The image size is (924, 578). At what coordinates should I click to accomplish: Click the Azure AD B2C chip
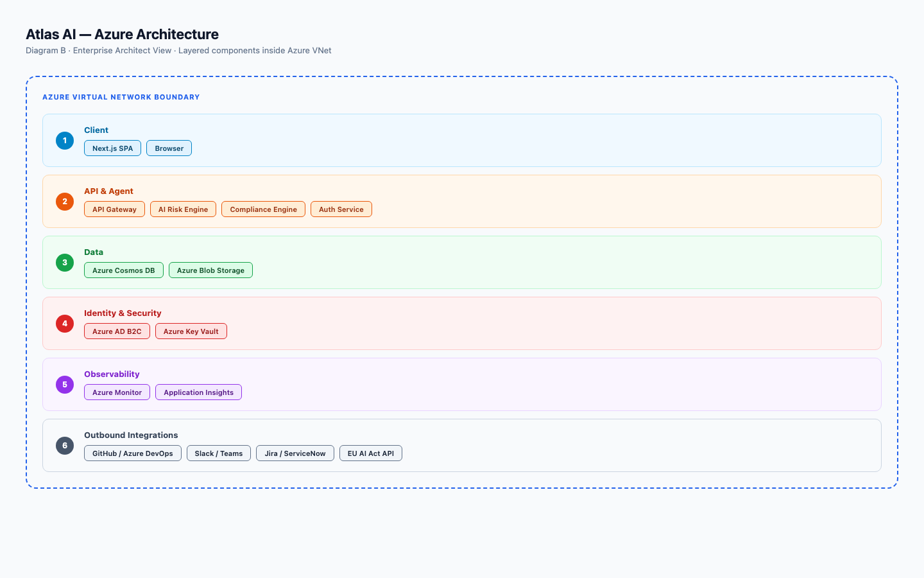[117, 331]
